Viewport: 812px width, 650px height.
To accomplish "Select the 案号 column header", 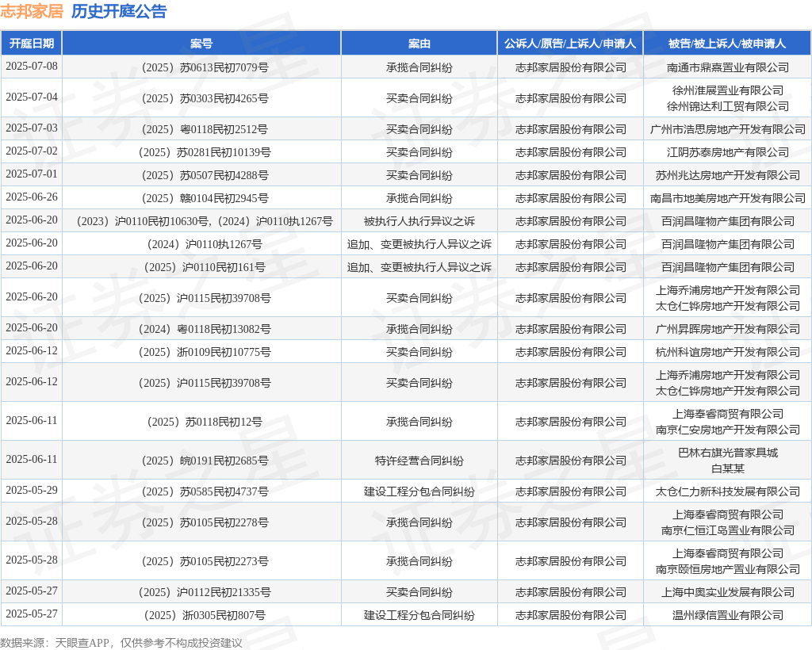I will point(201,44).
